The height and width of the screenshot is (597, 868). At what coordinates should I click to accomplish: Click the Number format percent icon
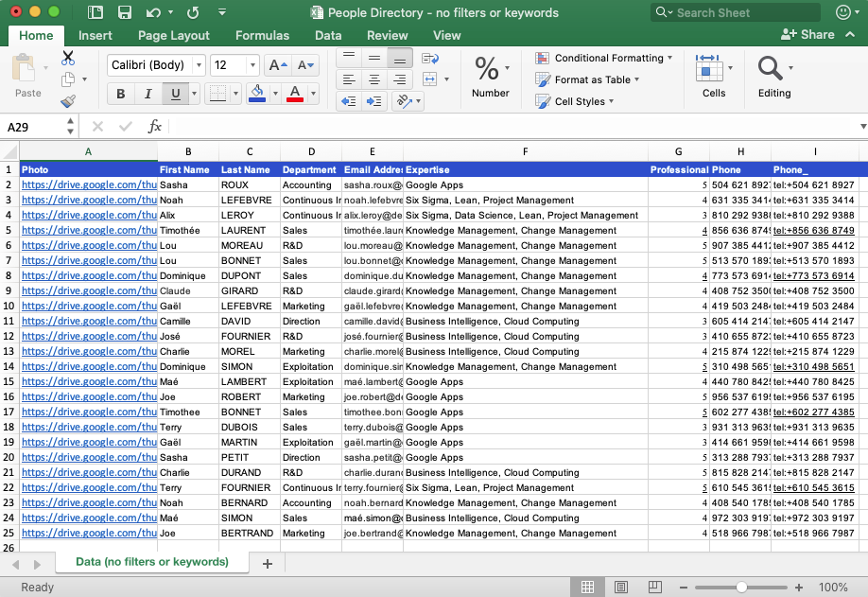pyautogui.click(x=487, y=69)
